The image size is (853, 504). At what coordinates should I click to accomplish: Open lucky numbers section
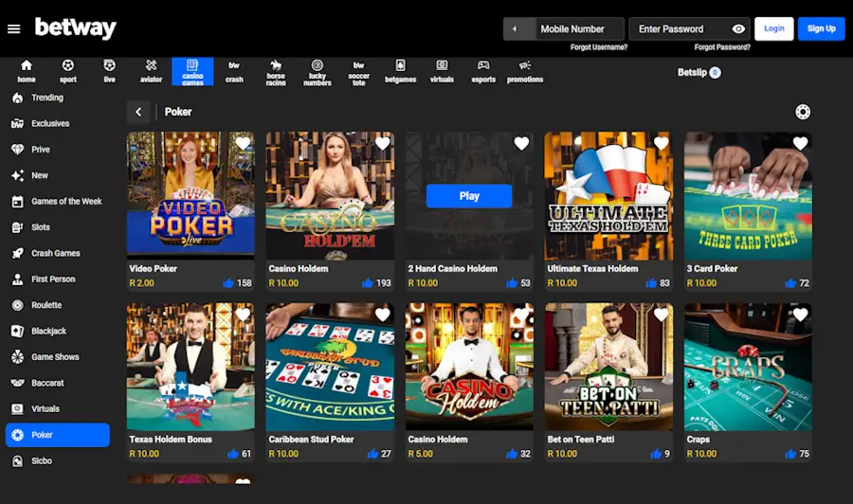pyautogui.click(x=318, y=72)
